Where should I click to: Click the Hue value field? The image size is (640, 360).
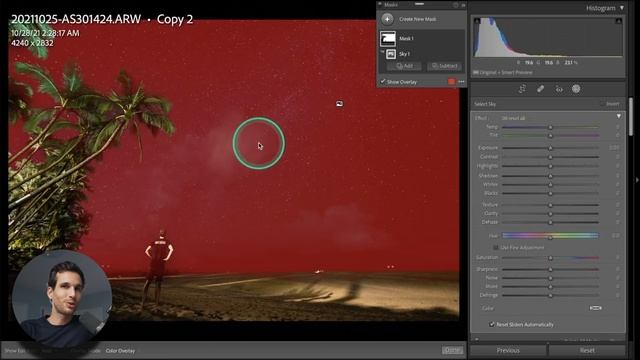pos(615,236)
